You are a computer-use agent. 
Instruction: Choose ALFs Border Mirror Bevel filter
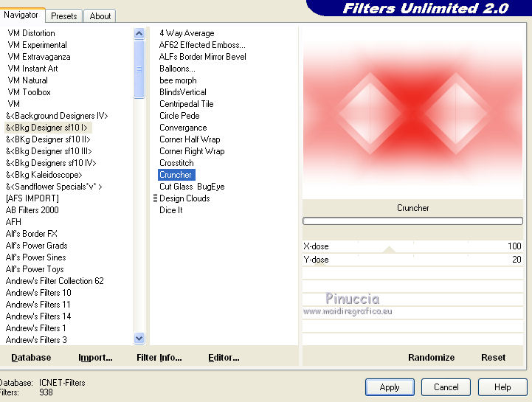pyautogui.click(x=203, y=57)
